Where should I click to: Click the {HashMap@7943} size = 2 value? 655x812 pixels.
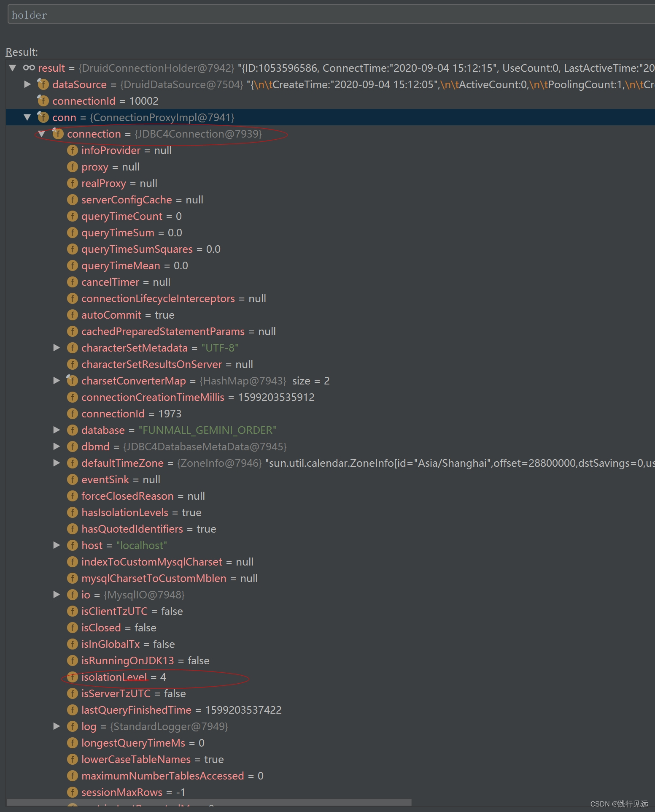coord(264,381)
